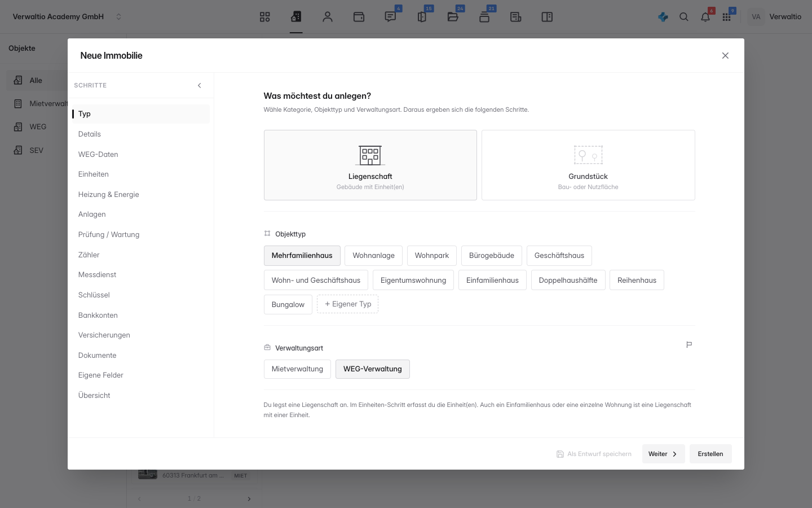Click the blue assistant logo icon
Screen dimensions: 812x508
click(x=663, y=17)
